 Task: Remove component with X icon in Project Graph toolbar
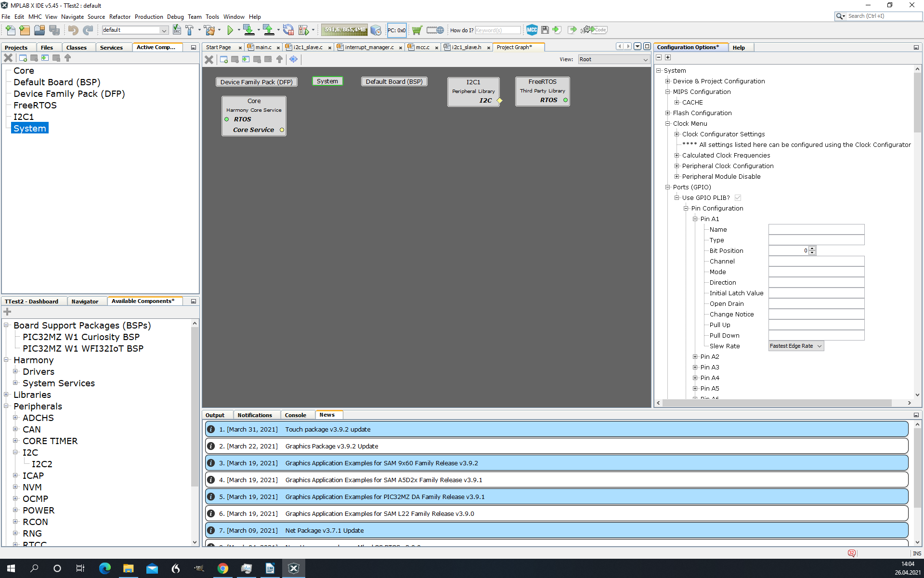tap(209, 59)
